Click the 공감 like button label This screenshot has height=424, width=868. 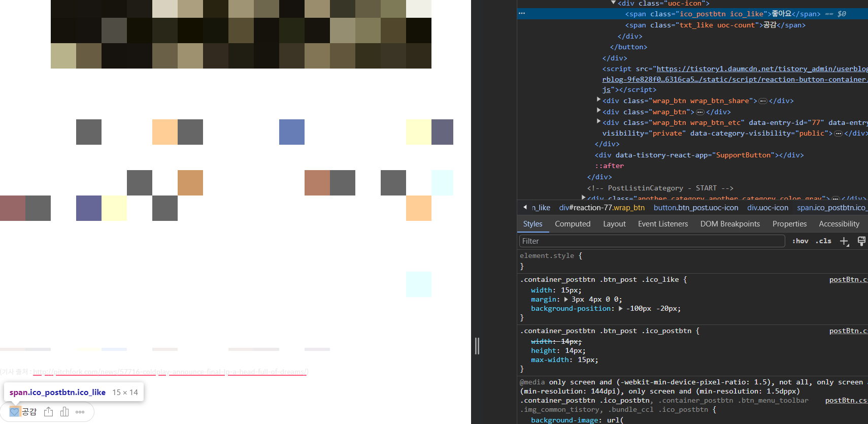pos(29,412)
